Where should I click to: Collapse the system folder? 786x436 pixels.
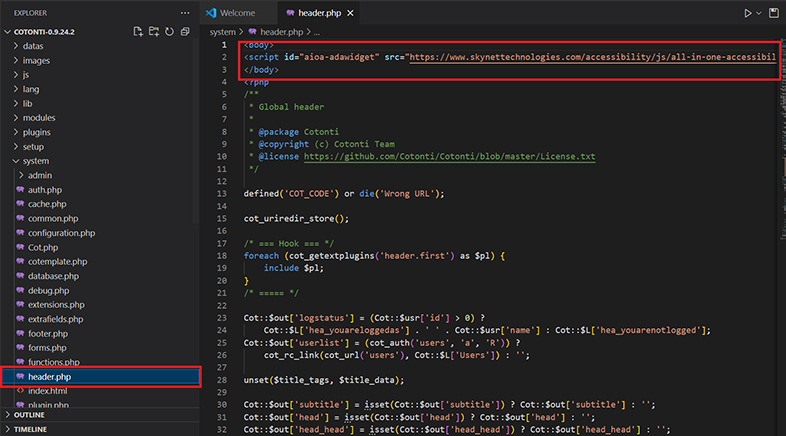pyautogui.click(x=35, y=161)
